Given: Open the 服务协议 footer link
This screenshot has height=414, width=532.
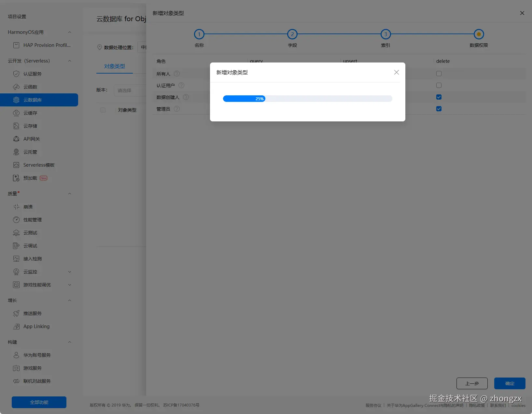Looking at the screenshot, I should pos(373,405).
